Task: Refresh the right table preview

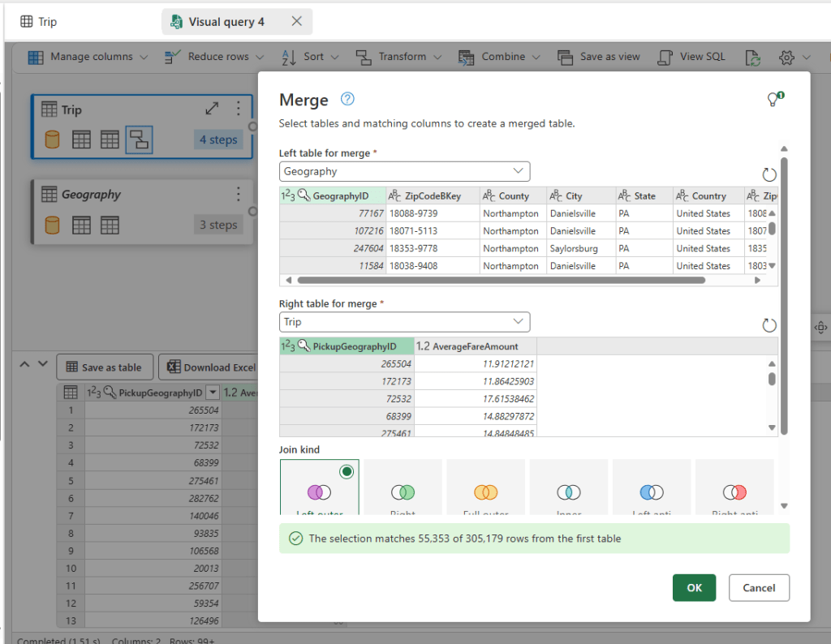Action: [769, 325]
